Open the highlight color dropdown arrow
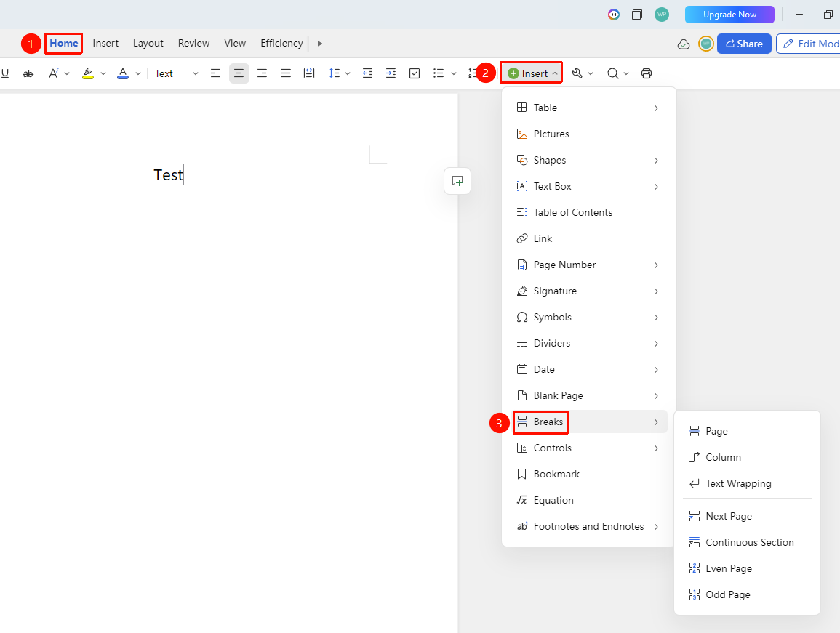This screenshot has height=633, width=840. click(x=103, y=74)
